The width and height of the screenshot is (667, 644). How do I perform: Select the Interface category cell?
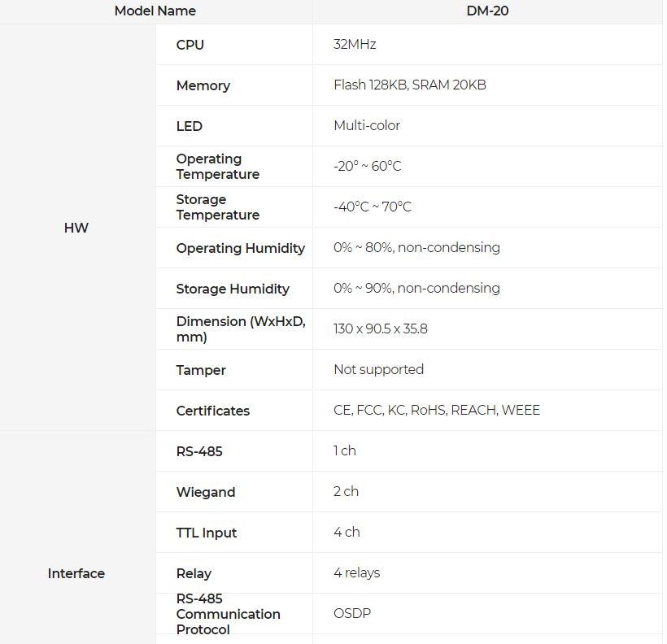pyautogui.click(x=76, y=573)
